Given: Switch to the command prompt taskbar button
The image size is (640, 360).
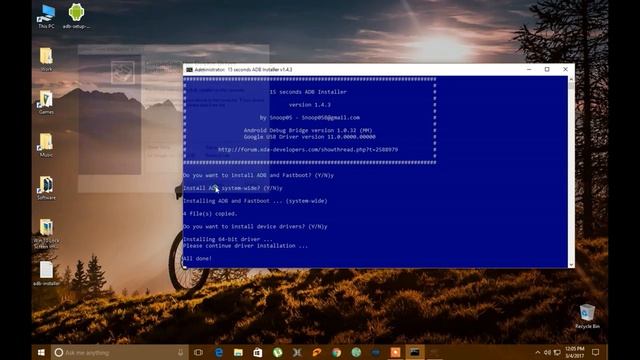Looking at the screenshot, I should click(415, 352).
